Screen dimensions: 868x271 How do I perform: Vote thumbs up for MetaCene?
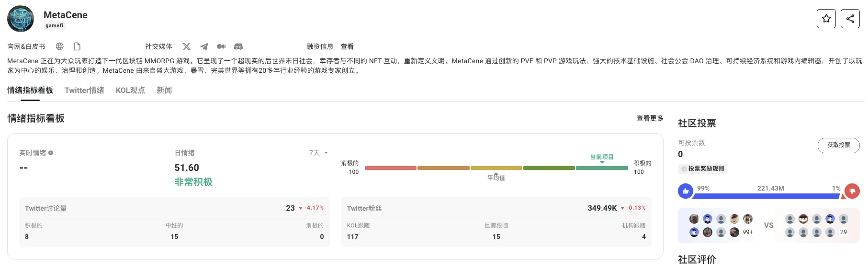[686, 191]
